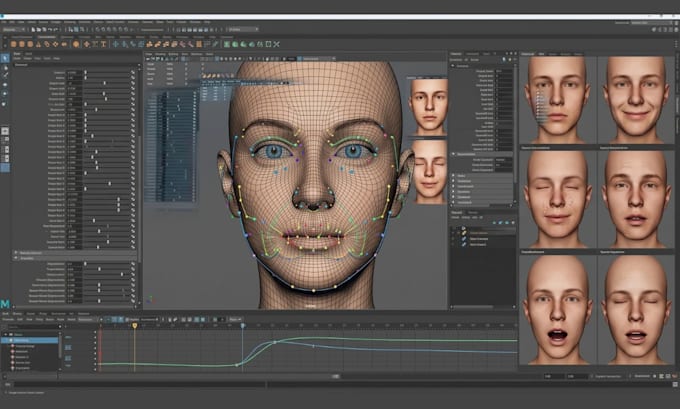Create a polygon cube from the shelf
This screenshot has height=409, width=680.
[22, 44]
